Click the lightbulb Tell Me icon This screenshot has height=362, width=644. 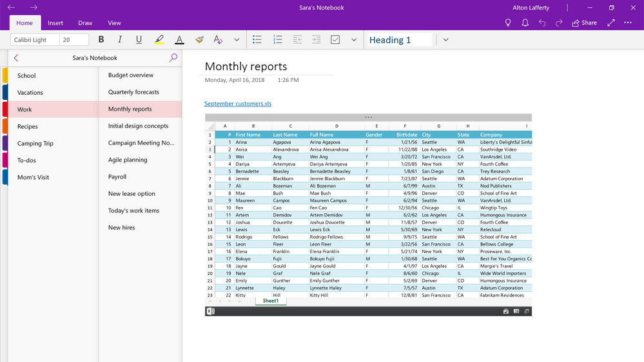[x=508, y=23]
